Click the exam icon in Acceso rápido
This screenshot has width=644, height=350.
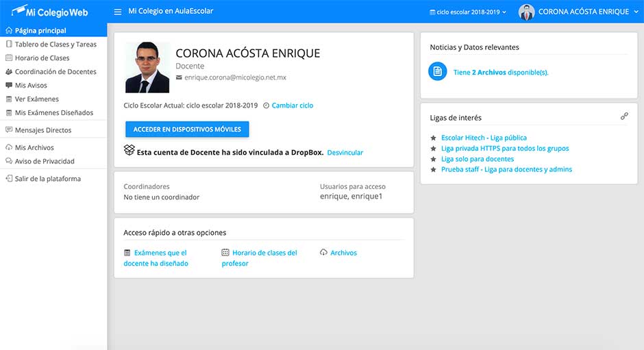click(127, 253)
